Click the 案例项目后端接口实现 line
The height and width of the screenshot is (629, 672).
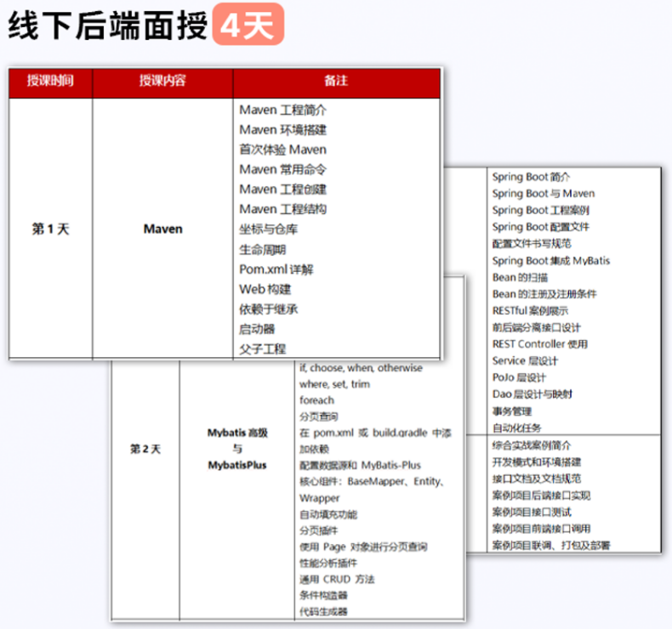[x=541, y=496]
